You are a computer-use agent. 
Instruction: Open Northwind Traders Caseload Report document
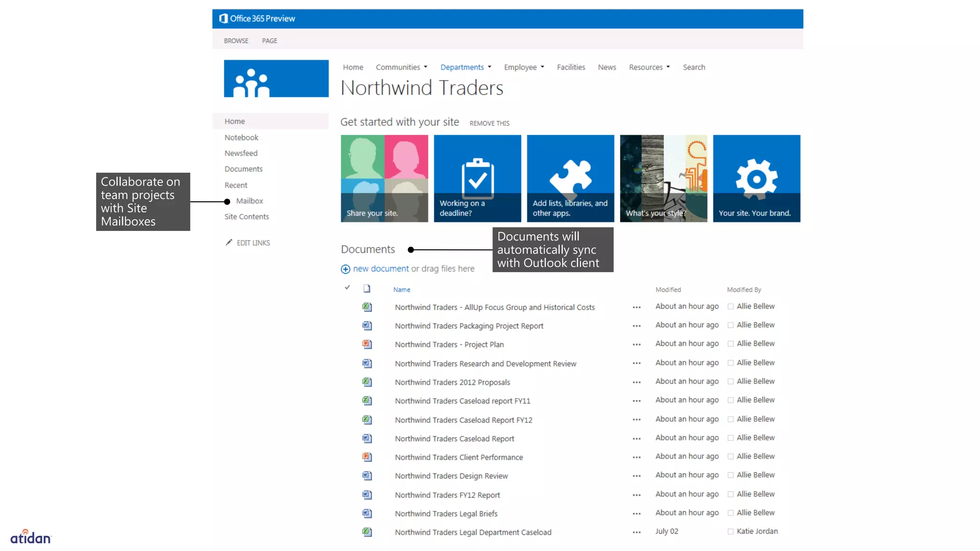pyautogui.click(x=455, y=439)
